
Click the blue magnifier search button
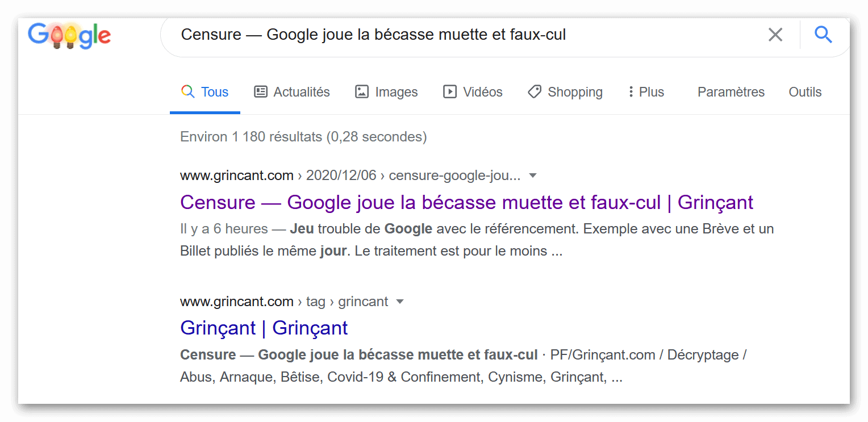point(823,35)
